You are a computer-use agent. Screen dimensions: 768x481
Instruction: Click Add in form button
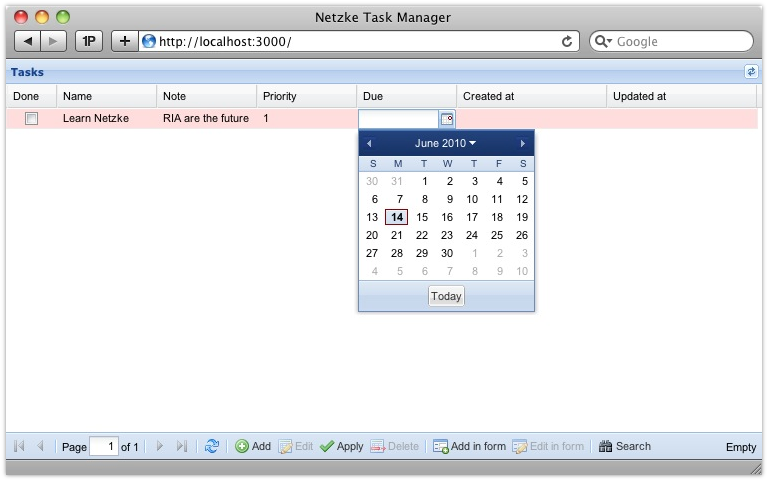pyautogui.click(x=469, y=446)
